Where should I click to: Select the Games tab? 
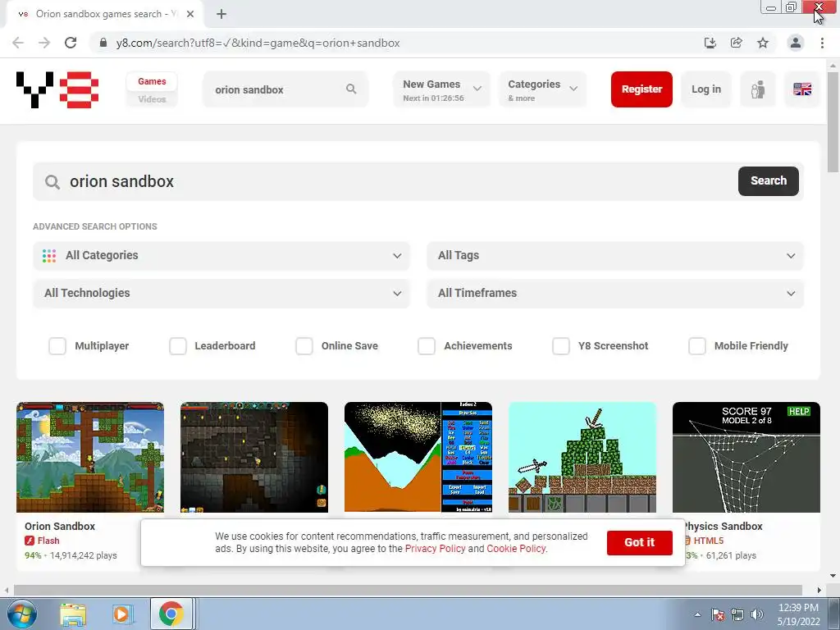(x=152, y=81)
